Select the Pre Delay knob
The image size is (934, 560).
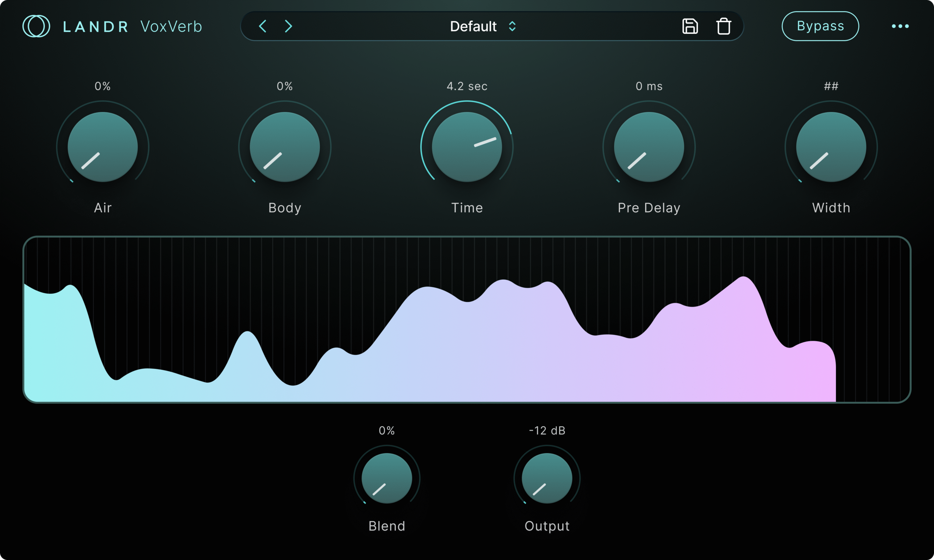648,147
